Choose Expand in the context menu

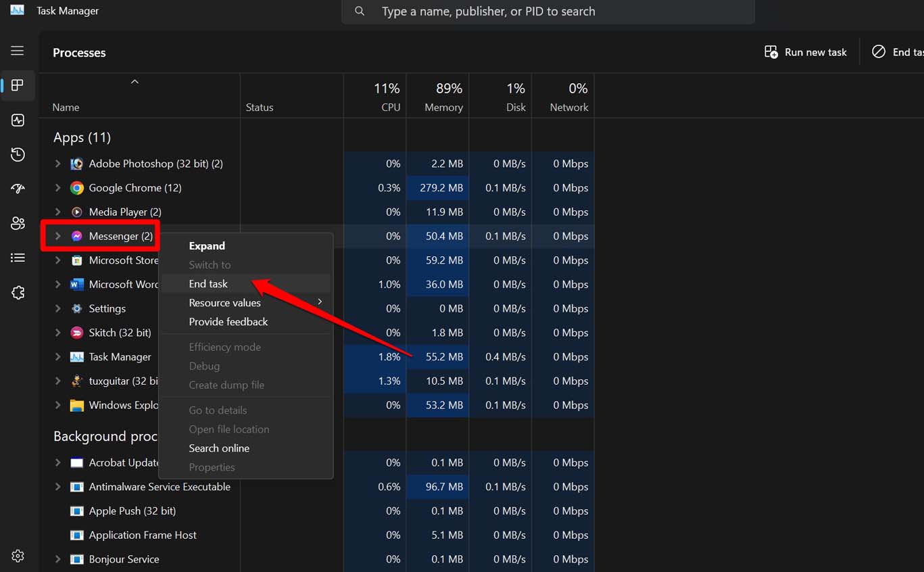click(x=246, y=246)
